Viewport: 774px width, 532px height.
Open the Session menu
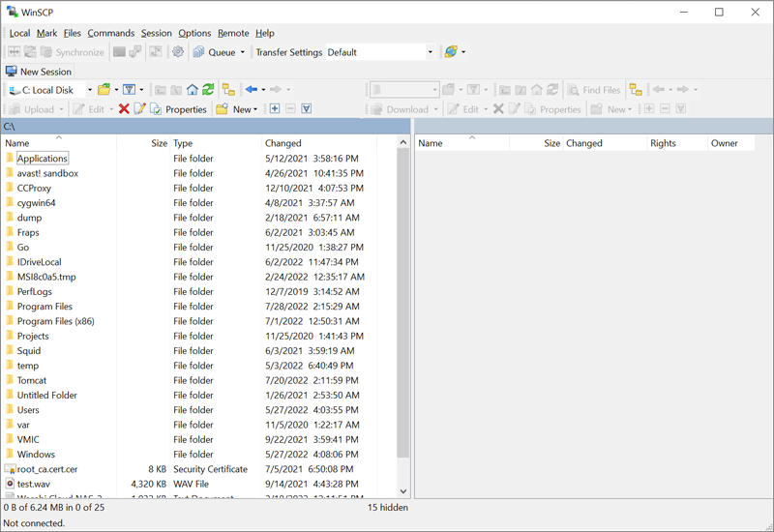[157, 33]
